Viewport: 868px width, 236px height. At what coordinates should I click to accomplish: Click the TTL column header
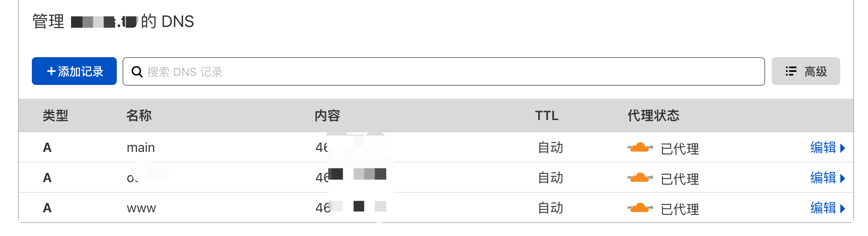point(547,116)
